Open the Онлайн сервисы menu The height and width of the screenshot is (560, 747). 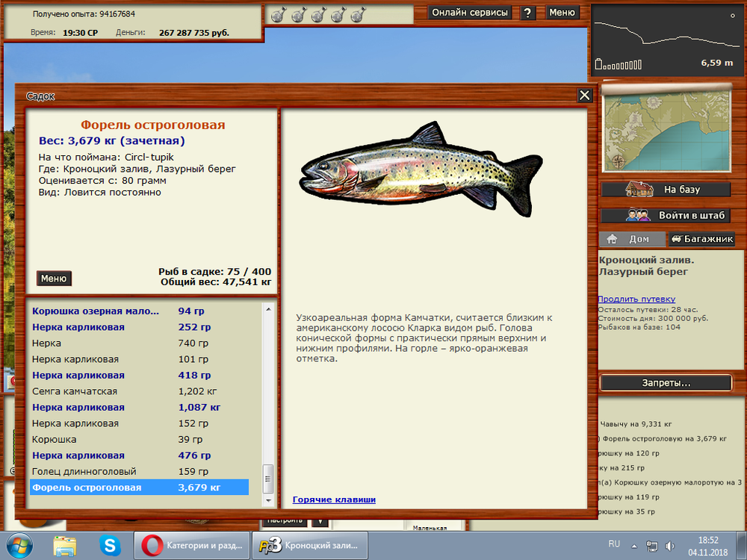[471, 13]
